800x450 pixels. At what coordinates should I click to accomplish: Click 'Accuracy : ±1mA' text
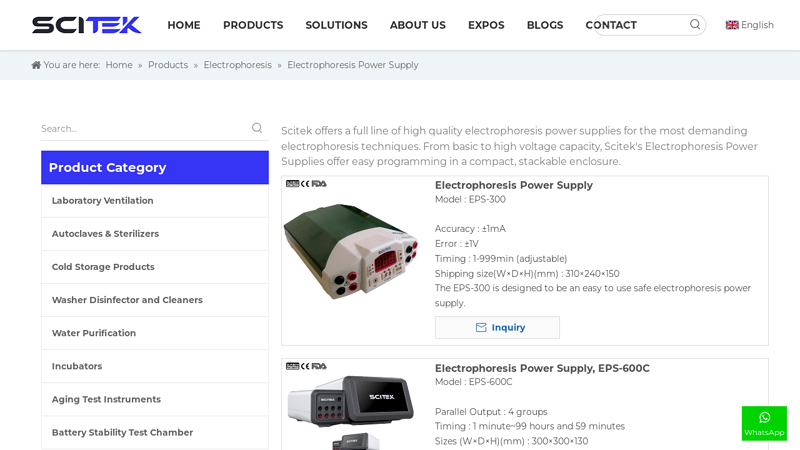[470, 229]
